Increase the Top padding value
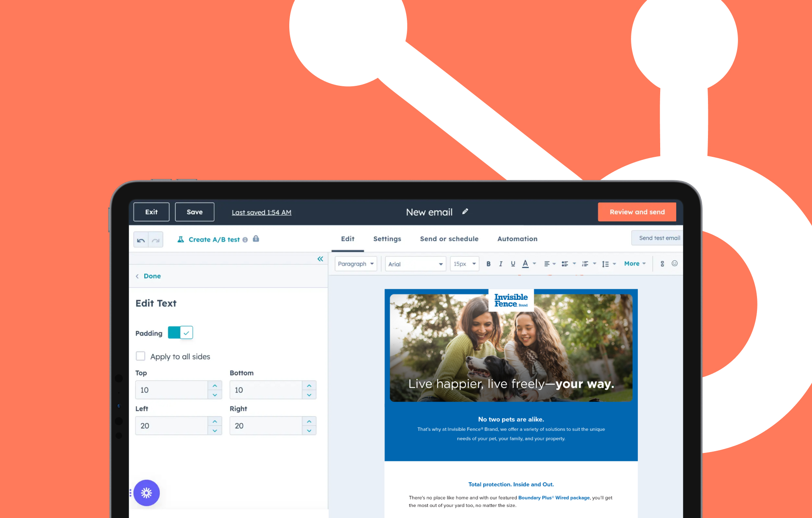This screenshot has height=518, width=812. tap(215, 386)
